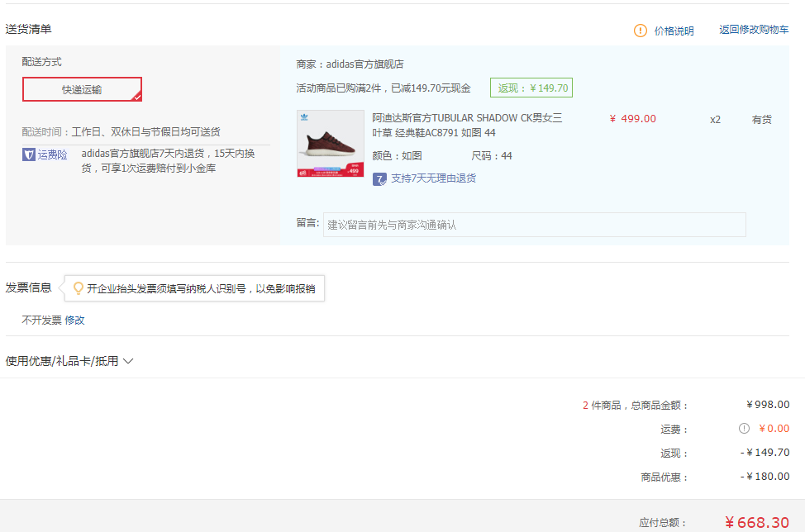Click the -¥149.70 cashback amount in summary
This screenshot has height=532, width=805.
coord(765,453)
